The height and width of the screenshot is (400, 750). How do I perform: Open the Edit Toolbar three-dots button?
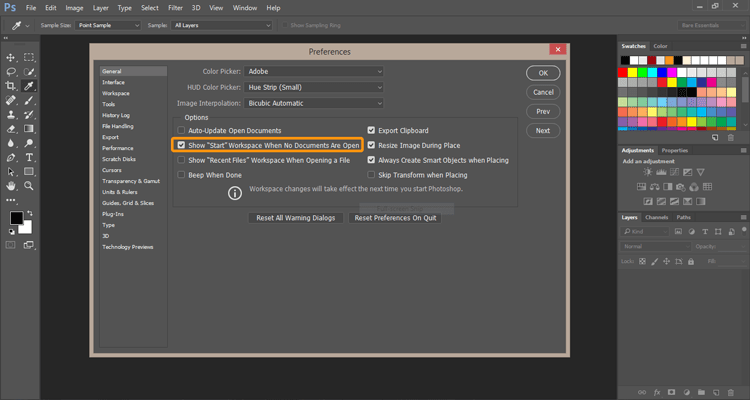tap(11, 200)
